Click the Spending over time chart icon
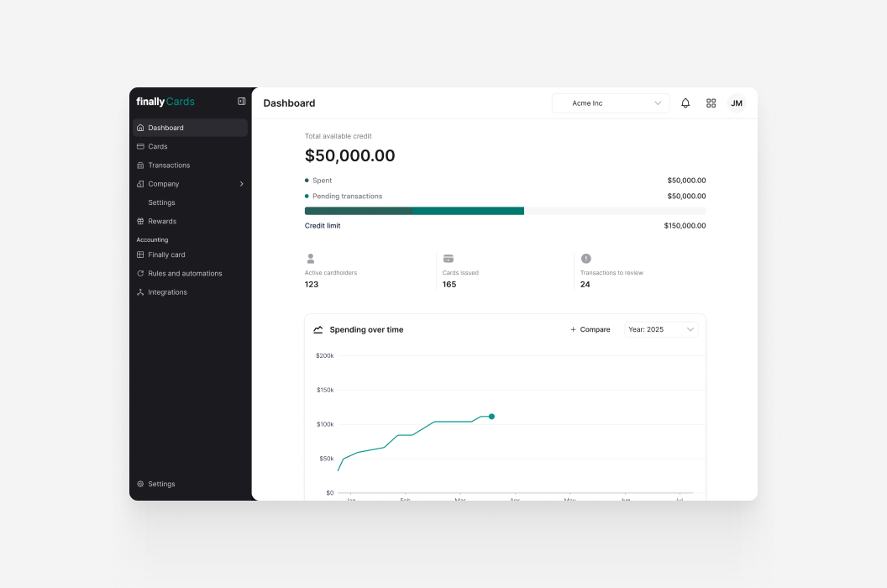Screen dimensions: 887x588 tap(318, 330)
